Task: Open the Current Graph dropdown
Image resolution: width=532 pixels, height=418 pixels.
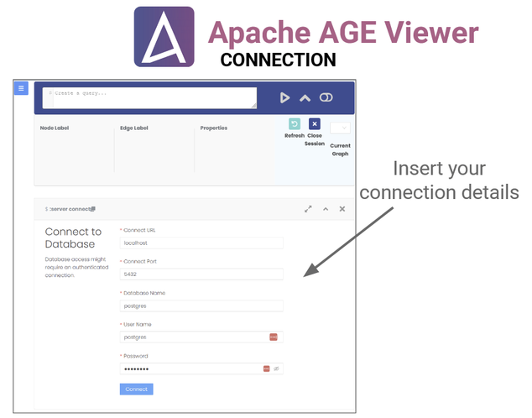Action: tap(340, 128)
